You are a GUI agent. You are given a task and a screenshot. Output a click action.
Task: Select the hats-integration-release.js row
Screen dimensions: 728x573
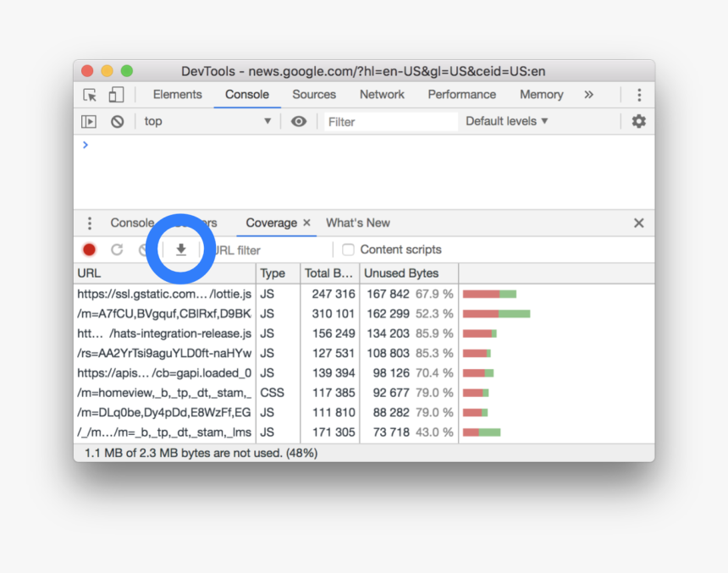tap(364, 333)
